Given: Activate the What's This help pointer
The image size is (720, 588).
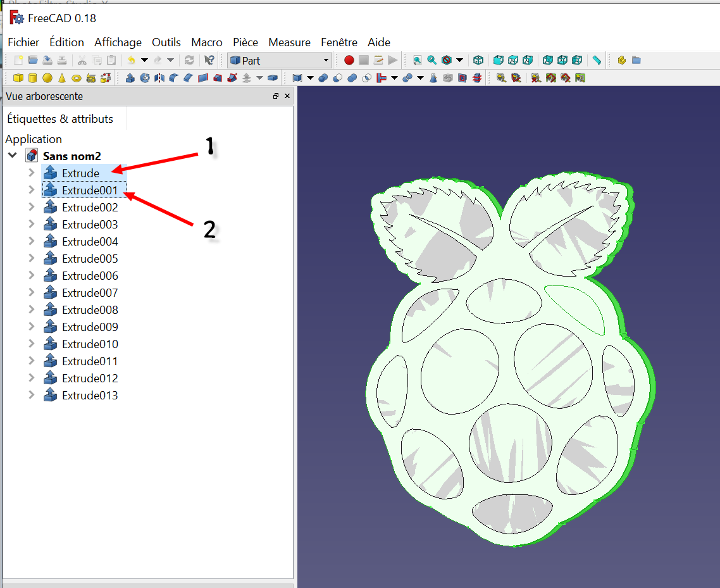Looking at the screenshot, I should (x=209, y=60).
